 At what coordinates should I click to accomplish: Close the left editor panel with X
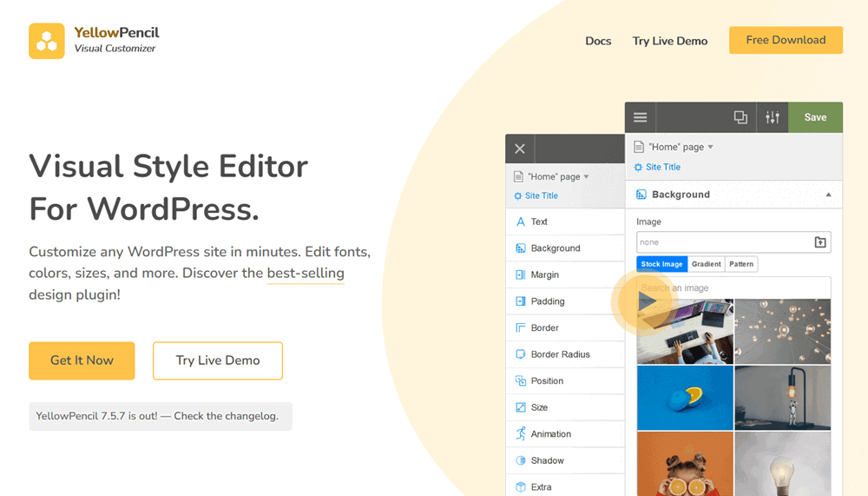click(x=520, y=149)
